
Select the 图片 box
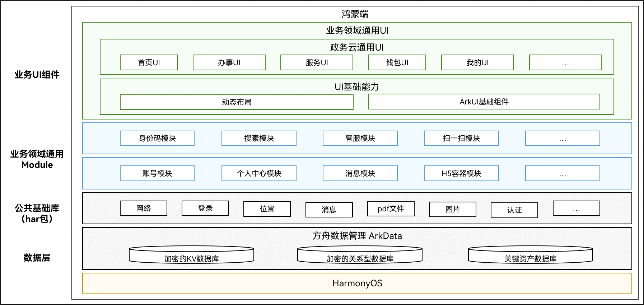[x=452, y=209]
